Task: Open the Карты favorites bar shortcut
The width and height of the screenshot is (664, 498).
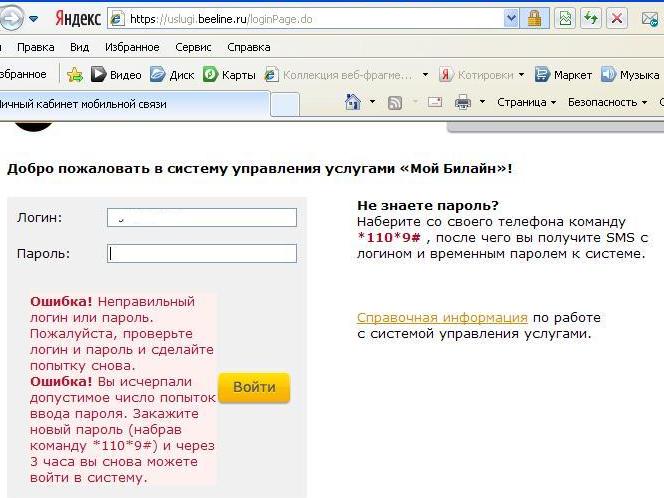Action: (229, 74)
